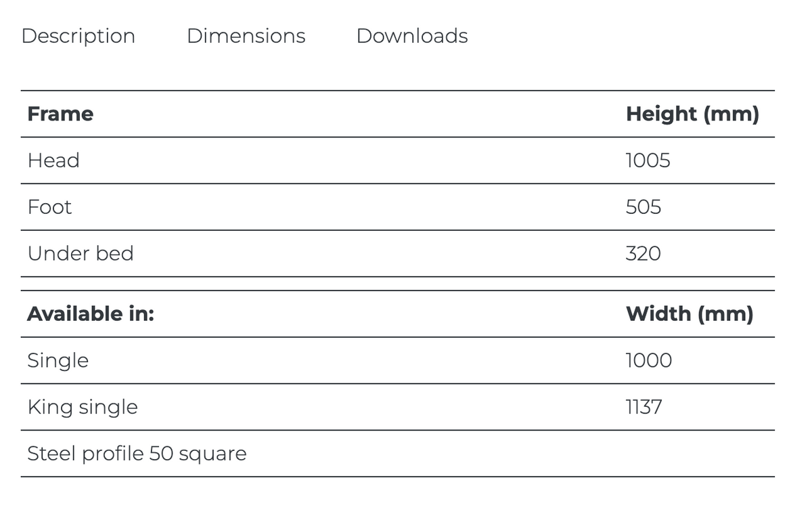812x522 pixels.
Task: Switch to the Dimensions tab
Action: 246,36
